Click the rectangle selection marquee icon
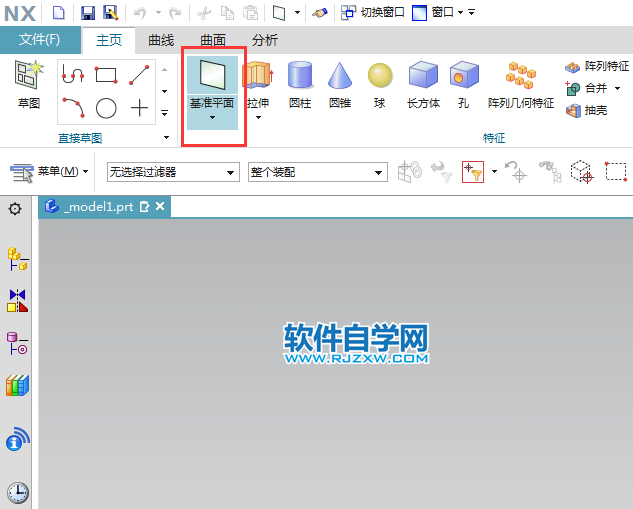The image size is (633, 509). [x=615, y=172]
